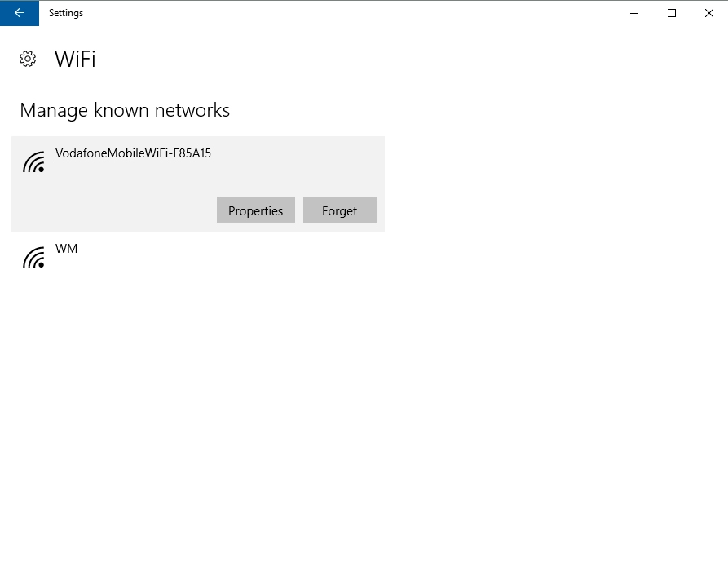Click empty area right of WM name
The height and width of the screenshot is (584, 728).
point(245,249)
